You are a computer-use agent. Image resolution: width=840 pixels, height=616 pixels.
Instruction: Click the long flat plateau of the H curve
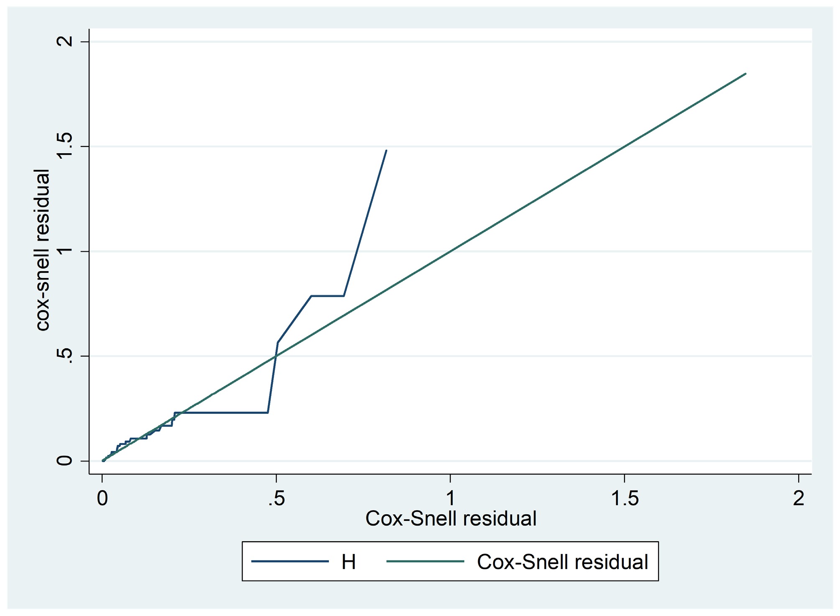click(x=221, y=413)
